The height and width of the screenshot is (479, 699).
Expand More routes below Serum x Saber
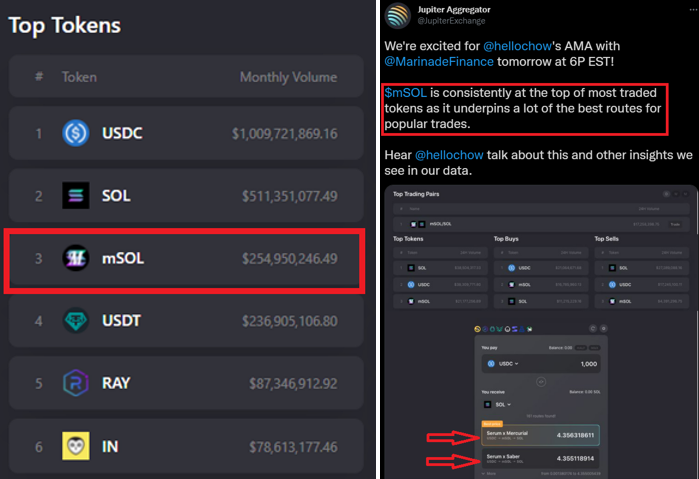coord(489,474)
